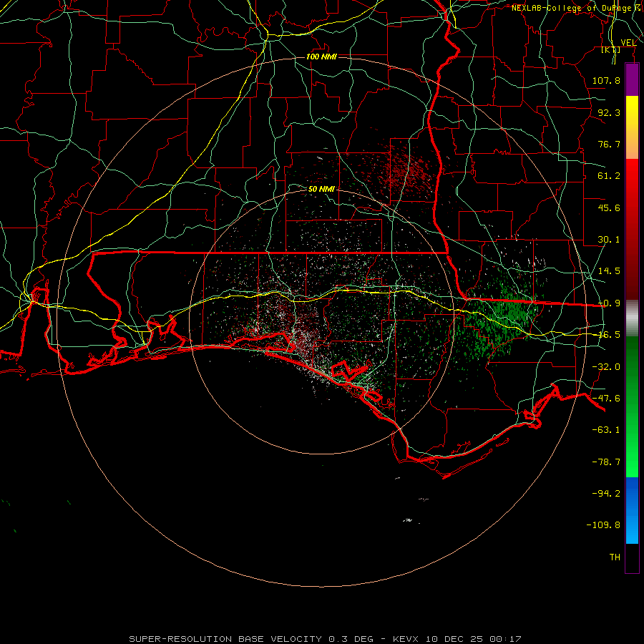Viewport: 644px width, 644px height.
Task: Select the 30.1 legend value
Action: click(x=609, y=240)
